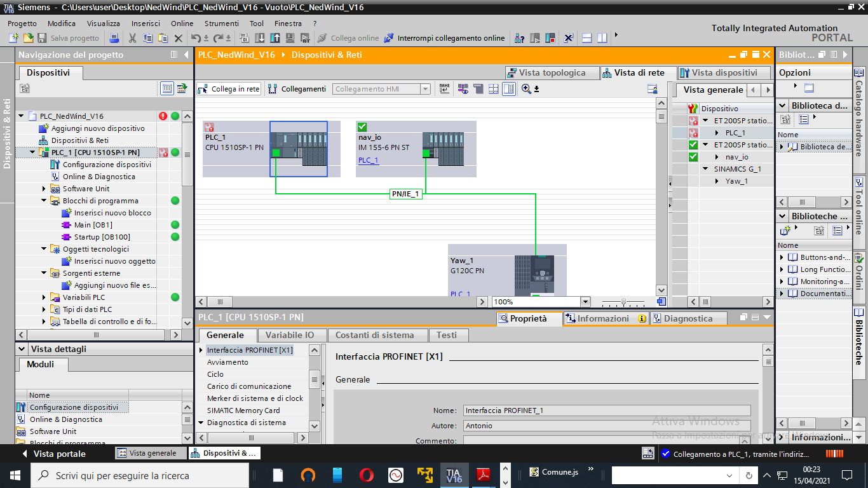This screenshot has width=868, height=488.
Task: Toggle the show table view icon in network toolbar
Action: (x=508, y=89)
